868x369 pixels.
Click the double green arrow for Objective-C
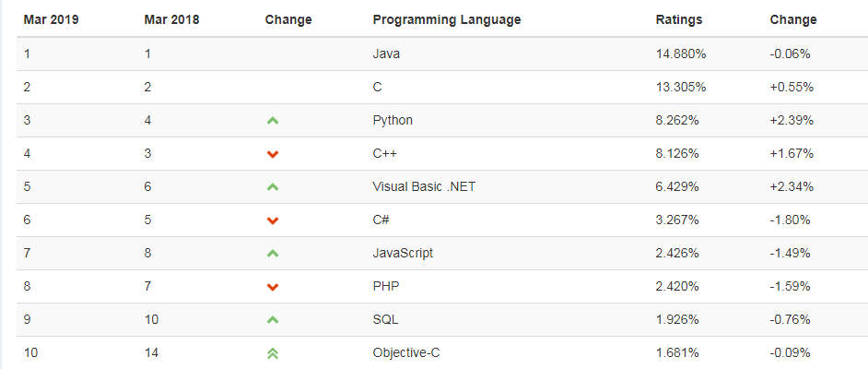(273, 353)
